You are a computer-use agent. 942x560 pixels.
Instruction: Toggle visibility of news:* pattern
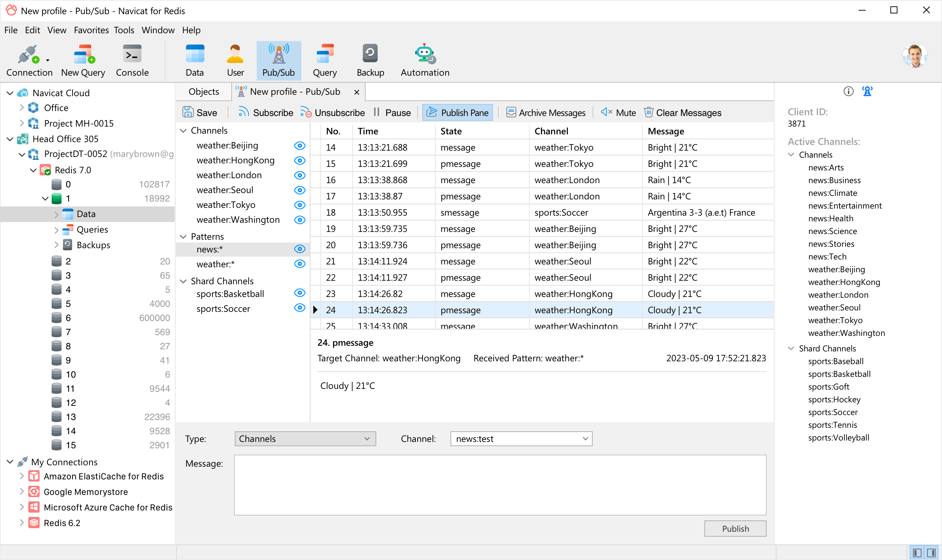tap(300, 249)
